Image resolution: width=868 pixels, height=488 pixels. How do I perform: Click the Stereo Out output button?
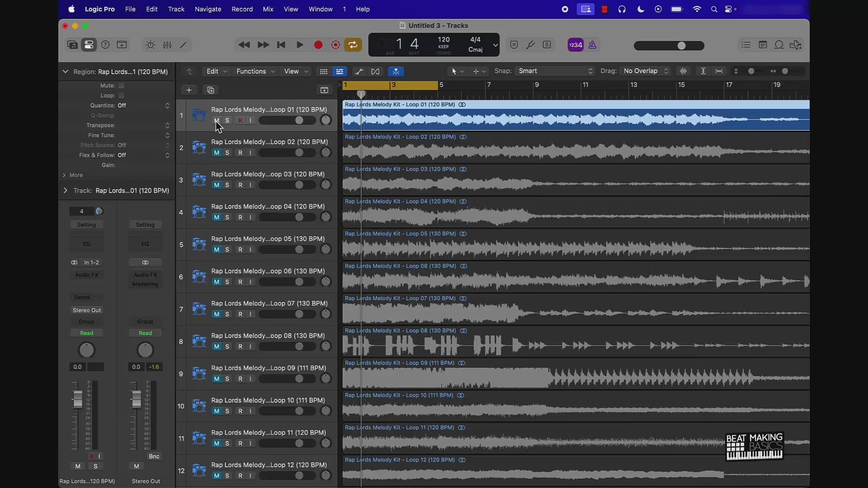point(87,310)
